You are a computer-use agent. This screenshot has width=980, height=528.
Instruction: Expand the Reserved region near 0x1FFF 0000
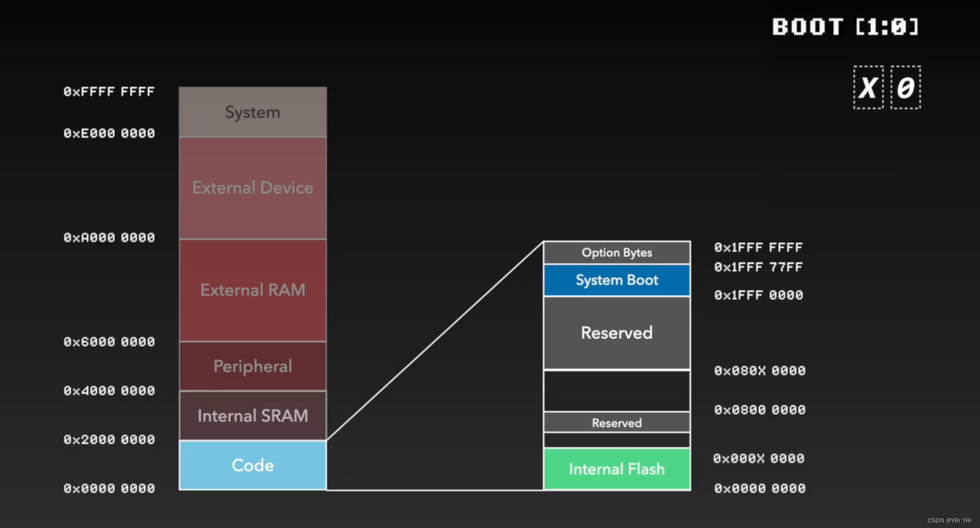click(x=617, y=332)
